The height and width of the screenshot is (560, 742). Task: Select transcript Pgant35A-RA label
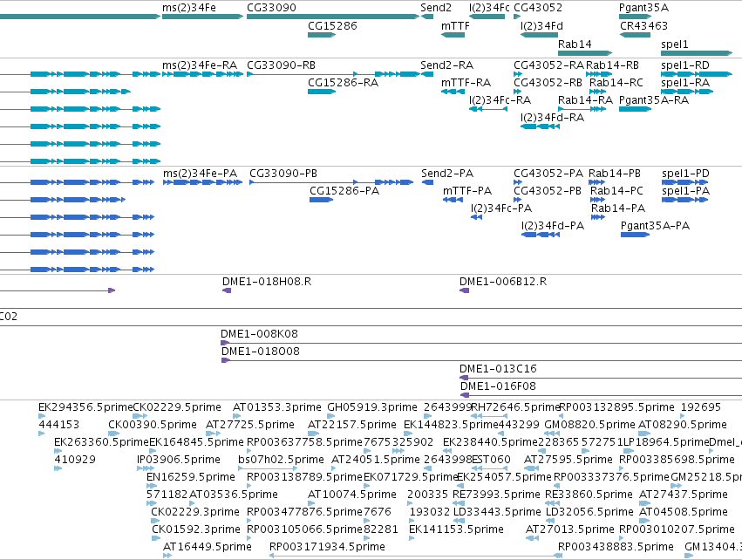pyautogui.click(x=654, y=100)
